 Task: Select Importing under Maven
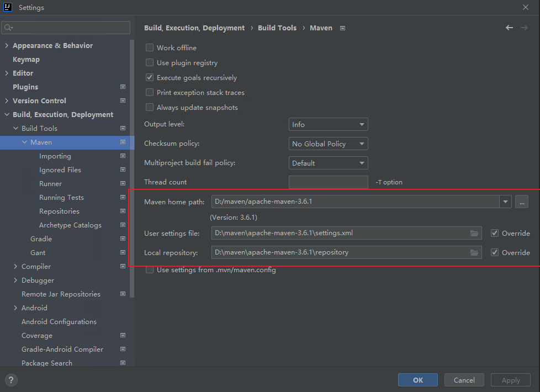point(55,156)
